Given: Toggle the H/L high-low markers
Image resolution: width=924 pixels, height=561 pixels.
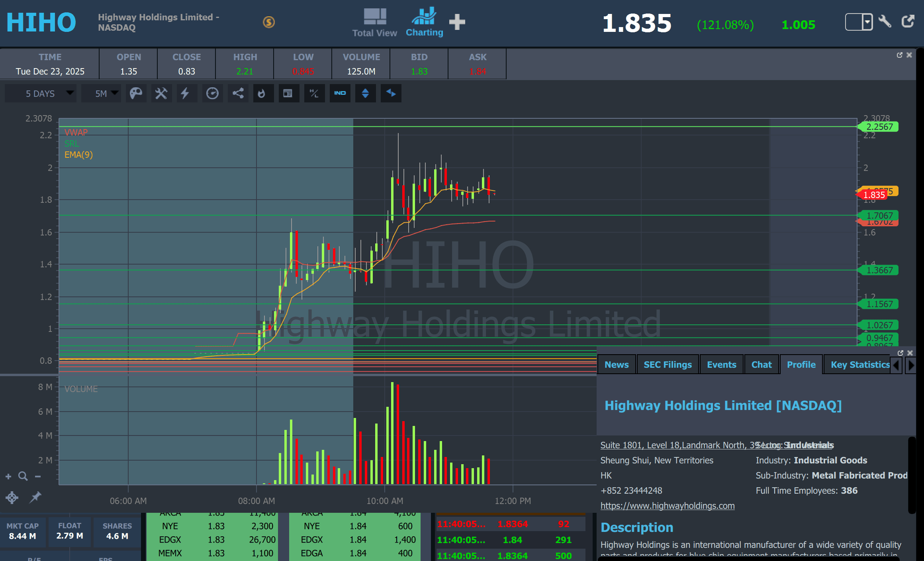Looking at the screenshot, I should (x=314, y=94).
